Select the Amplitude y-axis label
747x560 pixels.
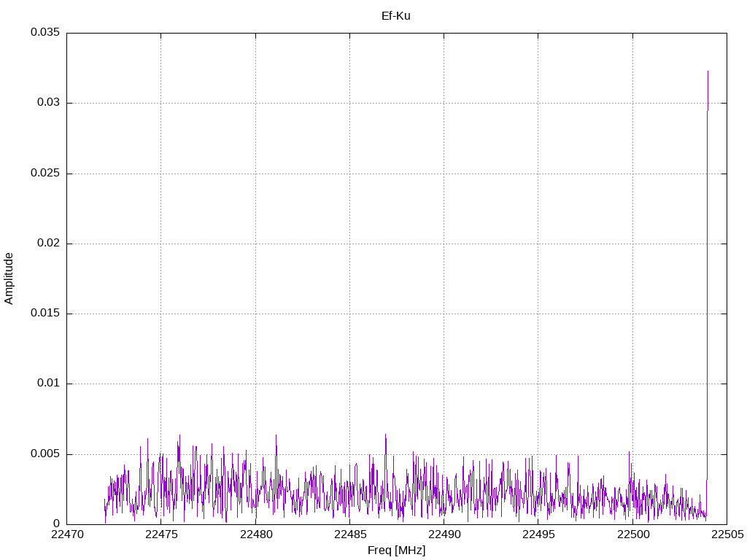9,279
